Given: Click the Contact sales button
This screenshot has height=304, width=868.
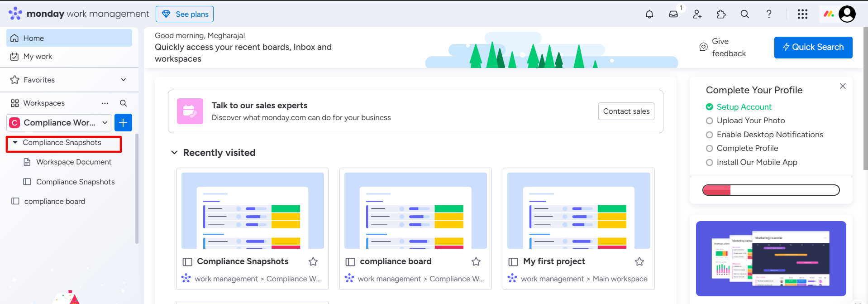Looking at the screenshot, I should pos(626,111).
